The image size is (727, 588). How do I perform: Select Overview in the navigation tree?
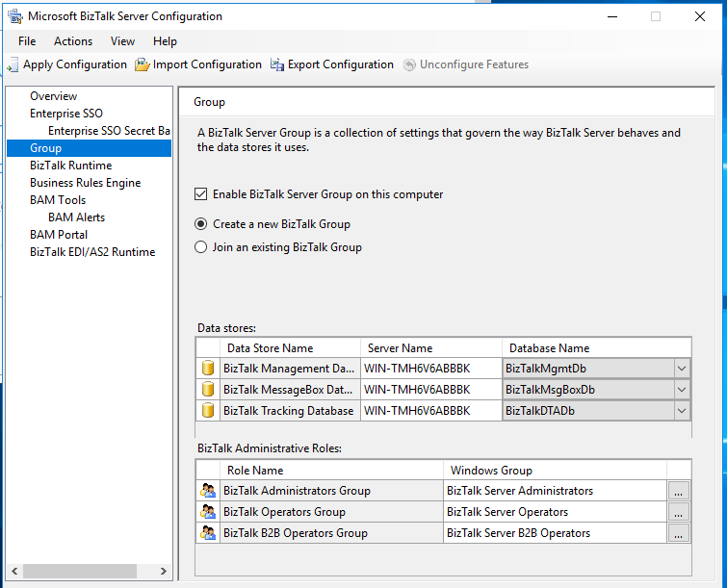(x=53, y=96)
